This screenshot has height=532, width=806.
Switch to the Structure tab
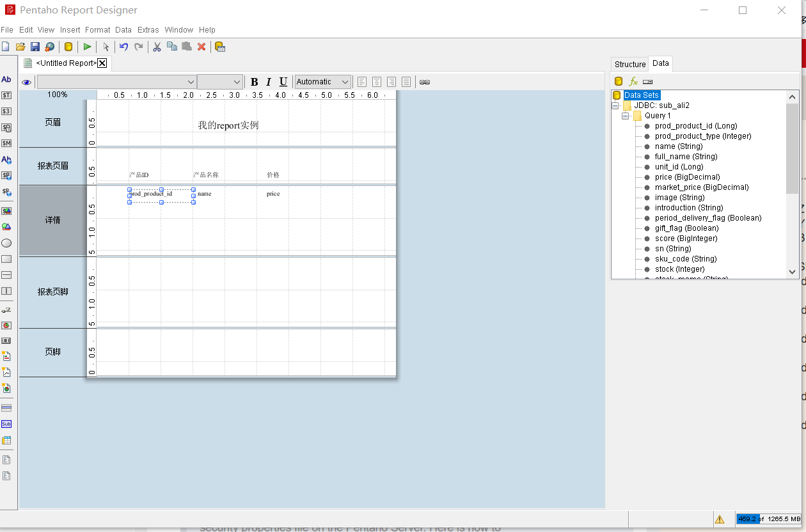630,64
